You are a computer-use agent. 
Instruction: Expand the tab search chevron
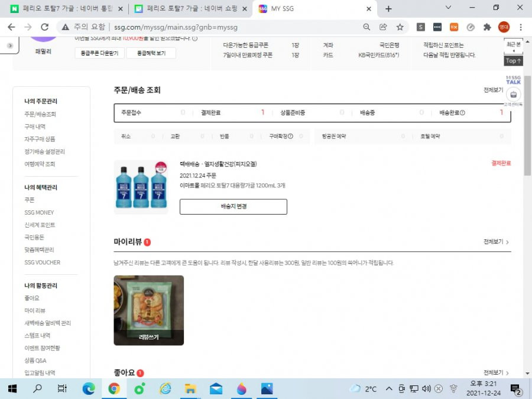(x=448, y=8)
